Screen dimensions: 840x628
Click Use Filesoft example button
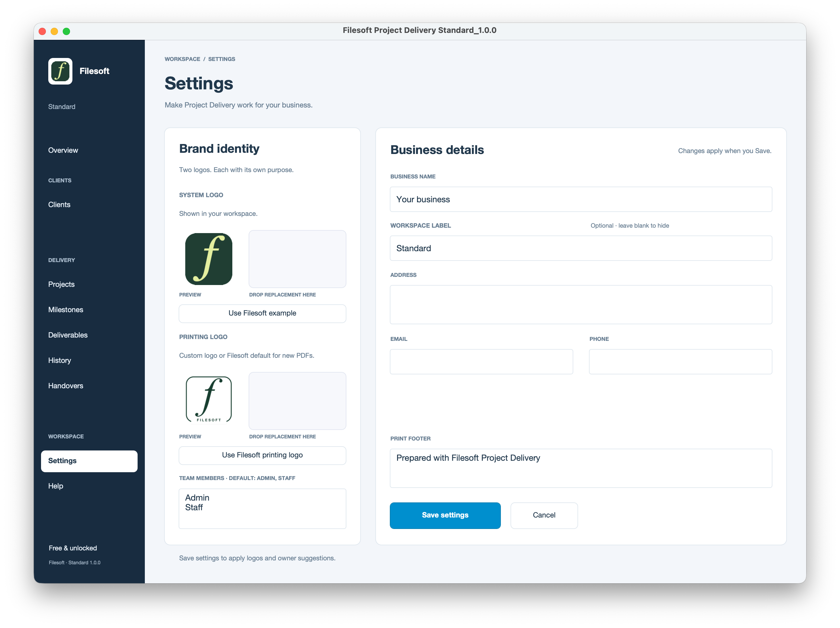click(262, 313)
